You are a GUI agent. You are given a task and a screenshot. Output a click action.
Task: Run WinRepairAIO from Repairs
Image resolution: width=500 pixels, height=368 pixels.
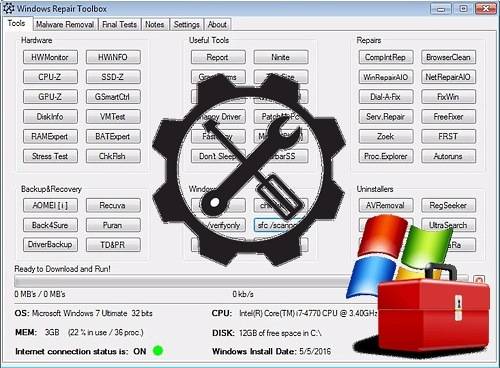click(x=386, y=77)
